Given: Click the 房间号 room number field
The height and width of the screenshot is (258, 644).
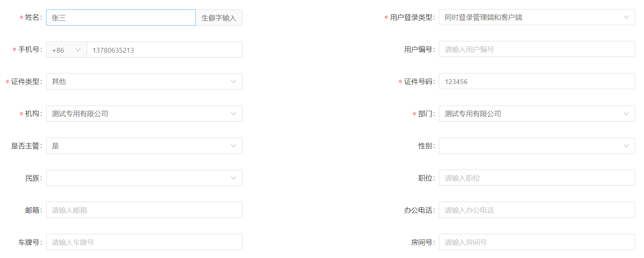Looking at the screenshot, I should [536, 242].
